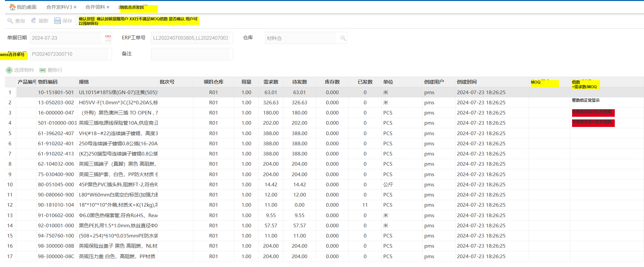Select material code 80-051045-000
This screenshot has width=644, height=267.
56,185
